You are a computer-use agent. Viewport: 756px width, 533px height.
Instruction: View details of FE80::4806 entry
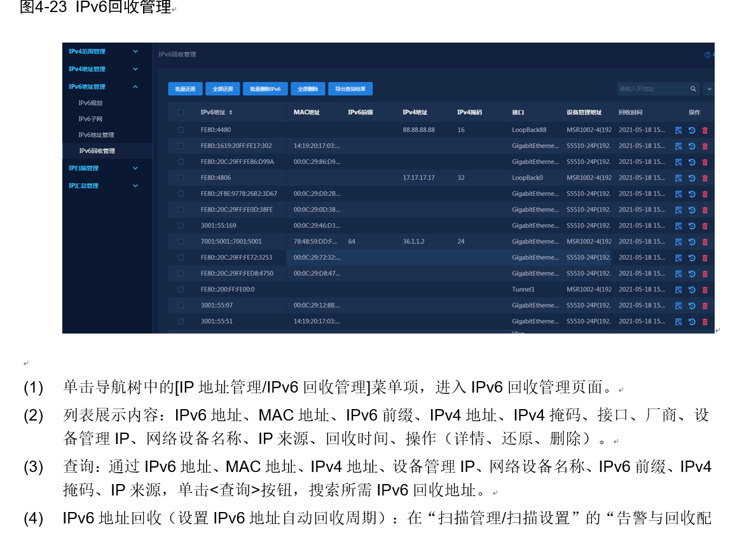pyautogui.click(x=678, y=178)
